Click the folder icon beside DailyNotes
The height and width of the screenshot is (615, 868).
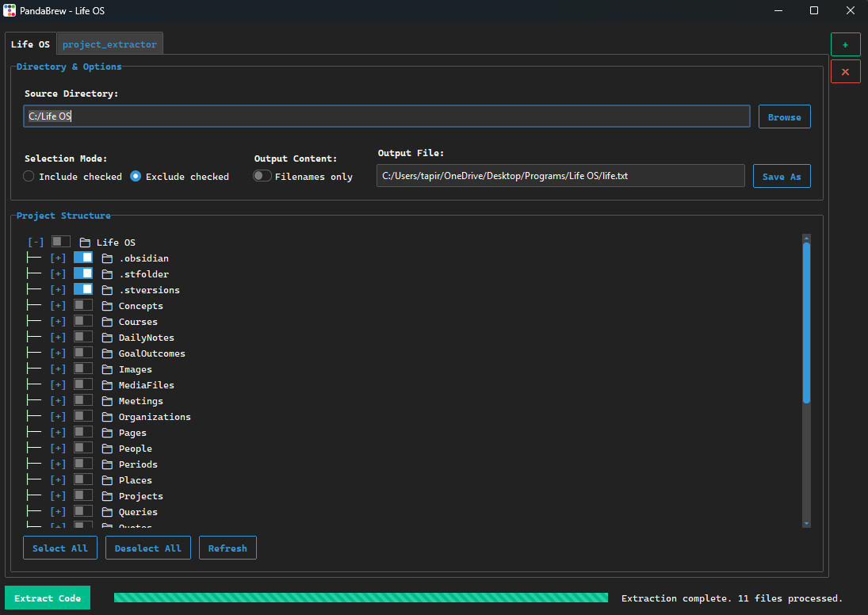pyautogui.click(x=108, y=338)
